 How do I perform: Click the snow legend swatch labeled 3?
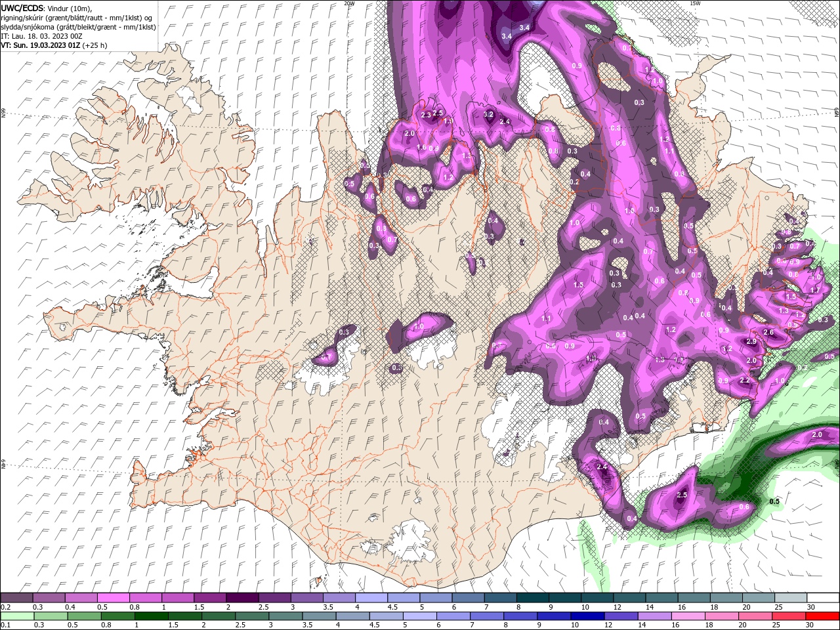pyautogui.click(x=306, y=598)
